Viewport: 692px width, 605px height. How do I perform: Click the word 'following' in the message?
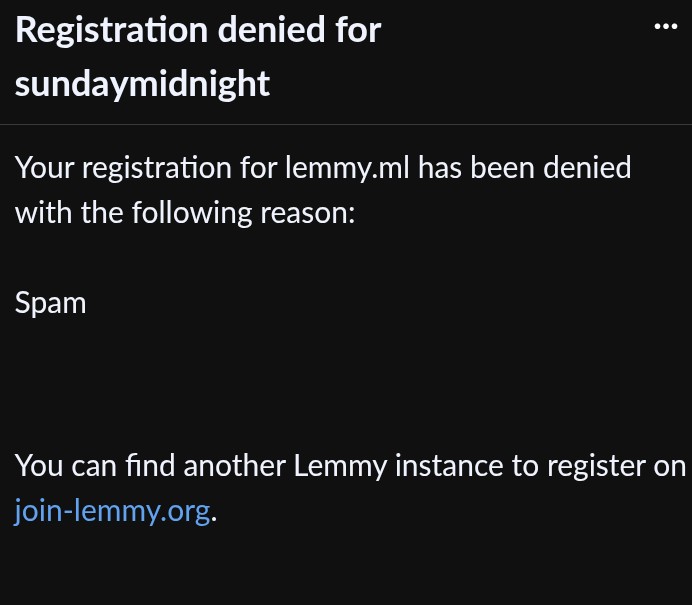(192, 213)
